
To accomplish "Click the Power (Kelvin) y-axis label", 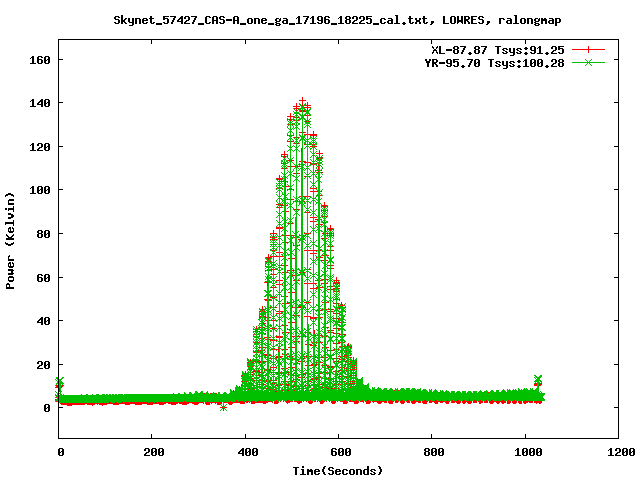I will (11, 240).
